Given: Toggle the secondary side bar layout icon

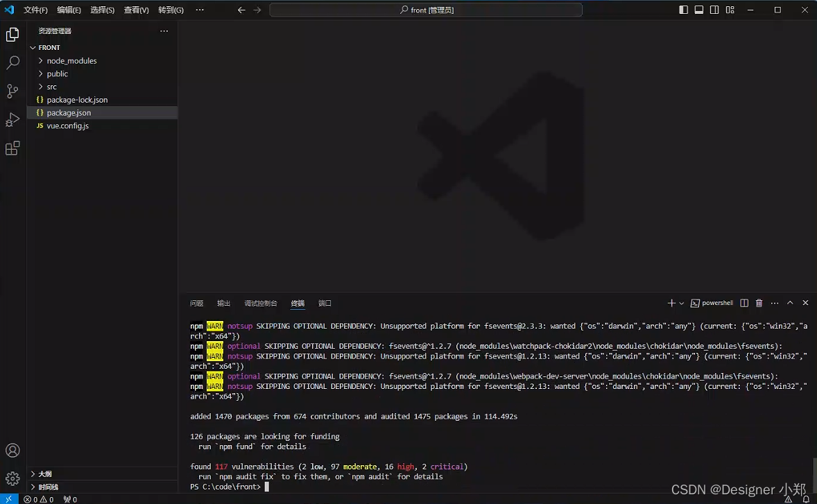Looking at the screenshot, I should pyautogui.click(x=714, y=10).
